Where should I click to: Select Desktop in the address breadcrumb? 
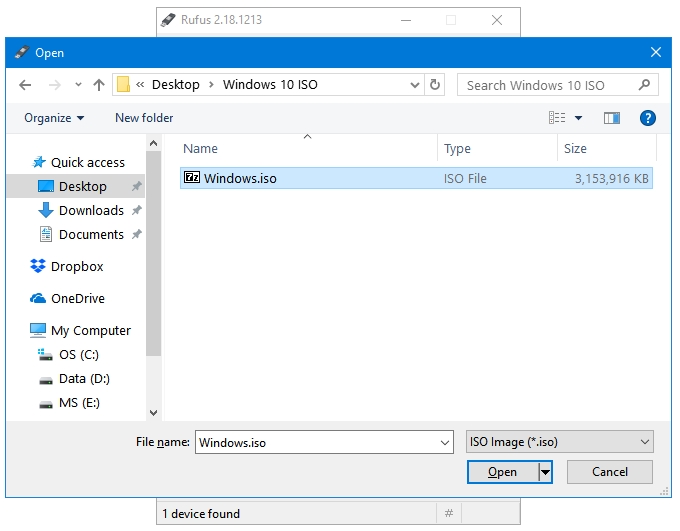point(176,84)
